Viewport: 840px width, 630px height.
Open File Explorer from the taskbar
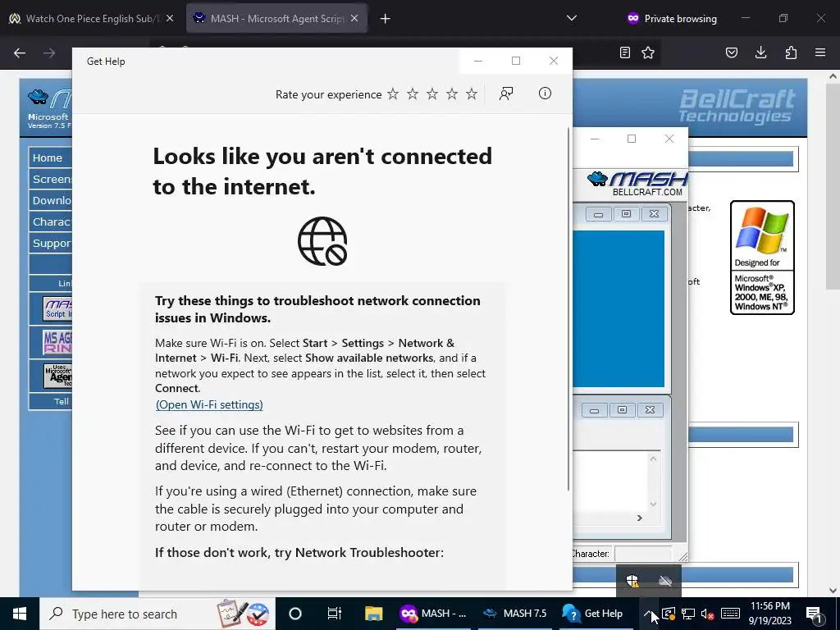[x=373, y=614]
